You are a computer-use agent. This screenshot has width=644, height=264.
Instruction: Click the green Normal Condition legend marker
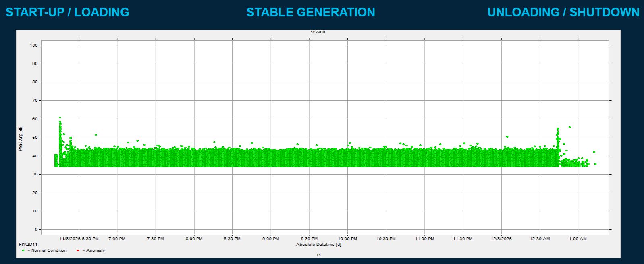23,250
